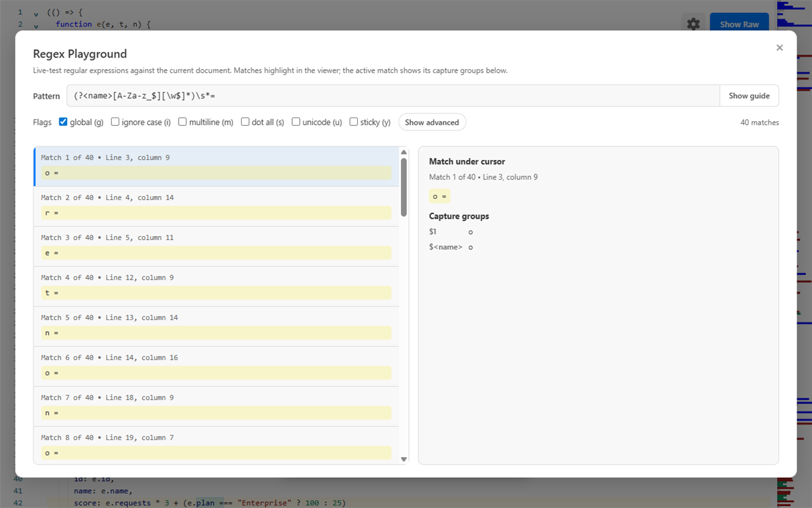This screenshot has height=508, width=812.
Task: Click highlighted 'o =' under Match under cursor
Action: 439,196
